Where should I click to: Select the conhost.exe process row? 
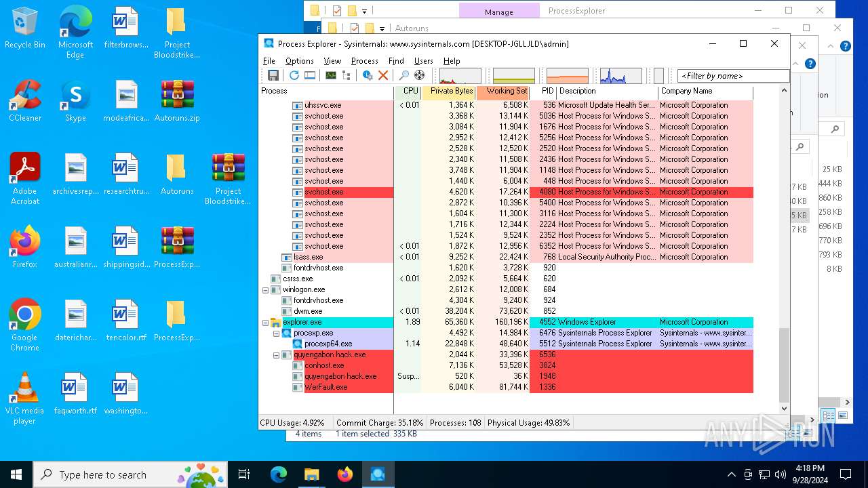pos(507,365)
